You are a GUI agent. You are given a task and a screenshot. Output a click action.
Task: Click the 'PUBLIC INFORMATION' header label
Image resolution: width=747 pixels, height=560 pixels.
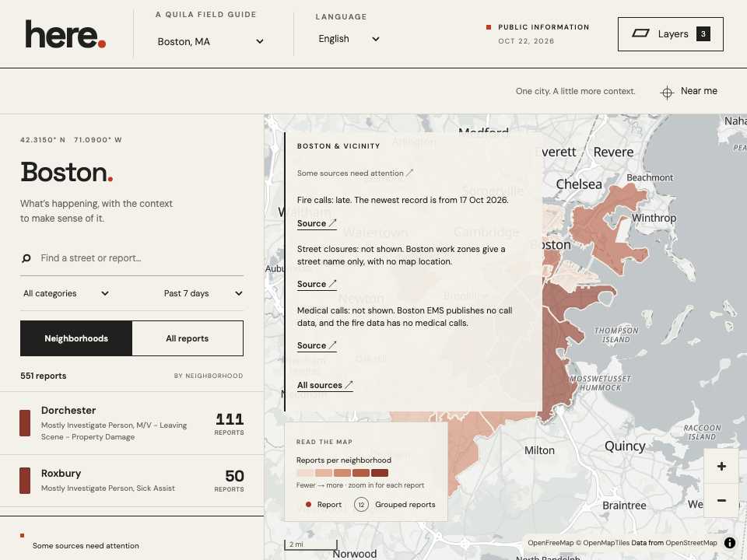(544, 27)
